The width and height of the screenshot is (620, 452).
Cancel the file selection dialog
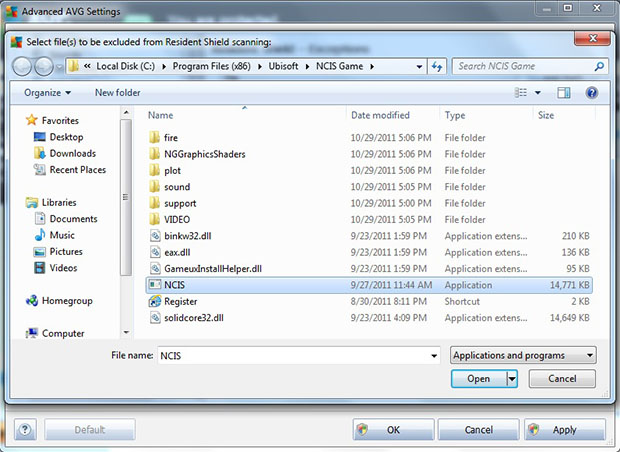coord(562,379)
